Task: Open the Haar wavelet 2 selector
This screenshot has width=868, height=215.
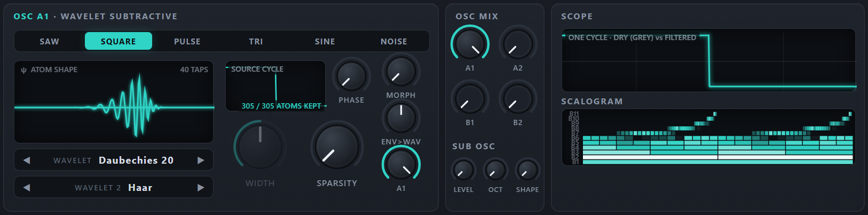Action: 114,187
